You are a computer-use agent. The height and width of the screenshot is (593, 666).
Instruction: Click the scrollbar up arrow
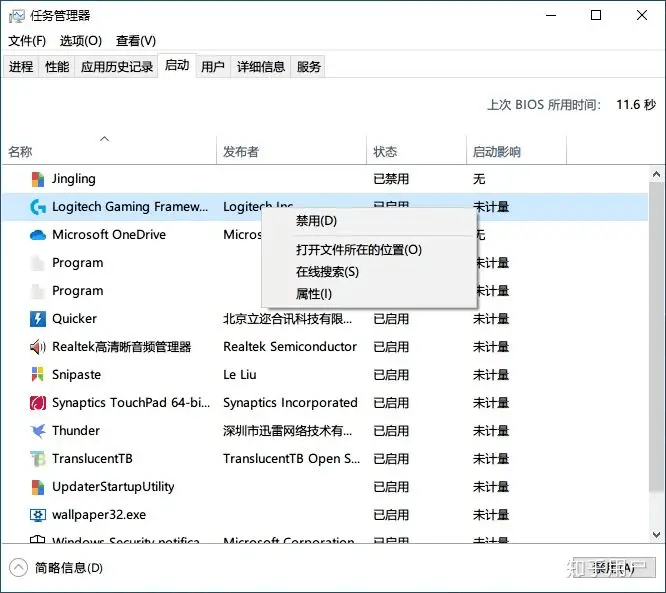coord(656,174)
